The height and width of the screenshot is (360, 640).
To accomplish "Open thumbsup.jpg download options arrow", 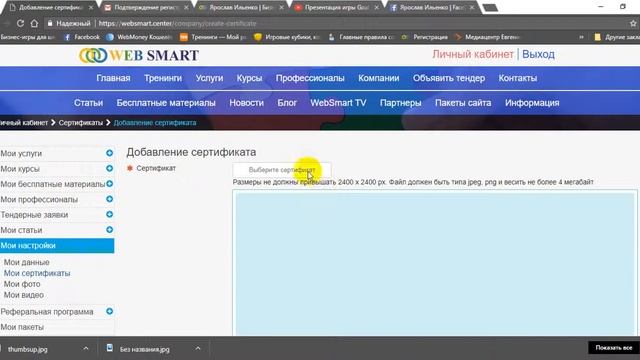I will coord(86,349).
